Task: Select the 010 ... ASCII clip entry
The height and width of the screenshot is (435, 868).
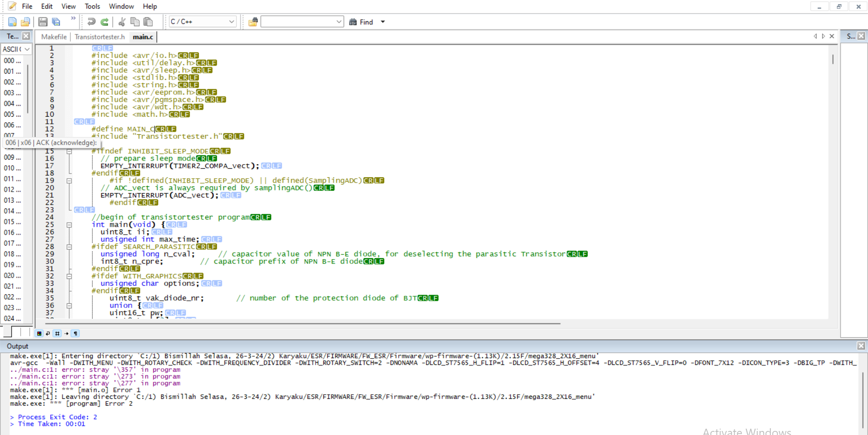Action: [13, 168]
